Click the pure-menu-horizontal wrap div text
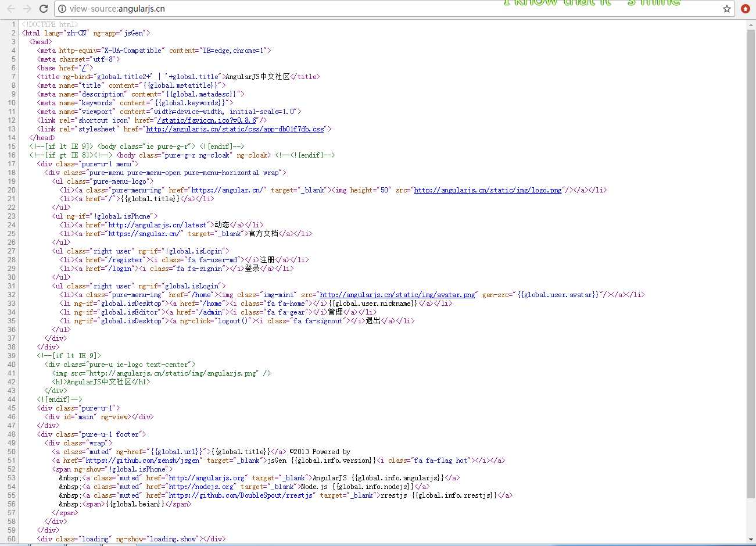756x546 pixels. coord(165,173)
